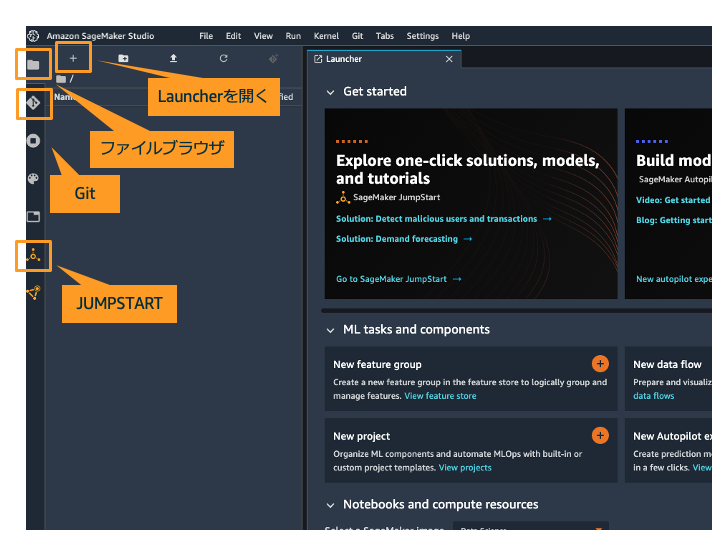Click the root folder breadcrumb icon
The image size is (712, 559).
pyautogui.click(x=61, y=79)
